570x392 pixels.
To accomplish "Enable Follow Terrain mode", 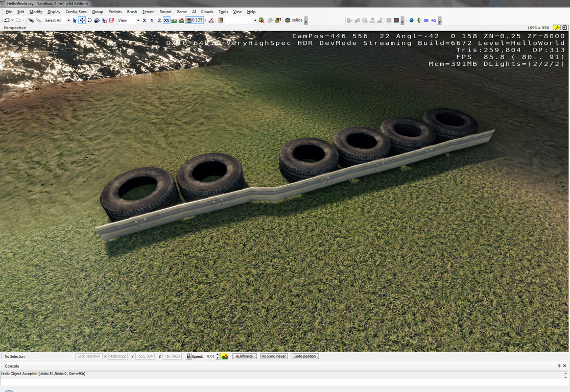I will 174,20.
